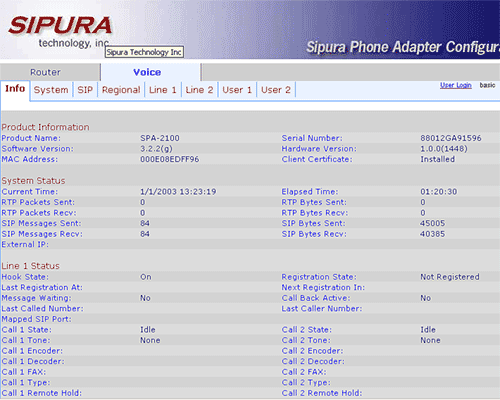Image resolution: width=500 pixels, height=400 pixels.
Task: Click the basic view link
Action: point(487,85)
